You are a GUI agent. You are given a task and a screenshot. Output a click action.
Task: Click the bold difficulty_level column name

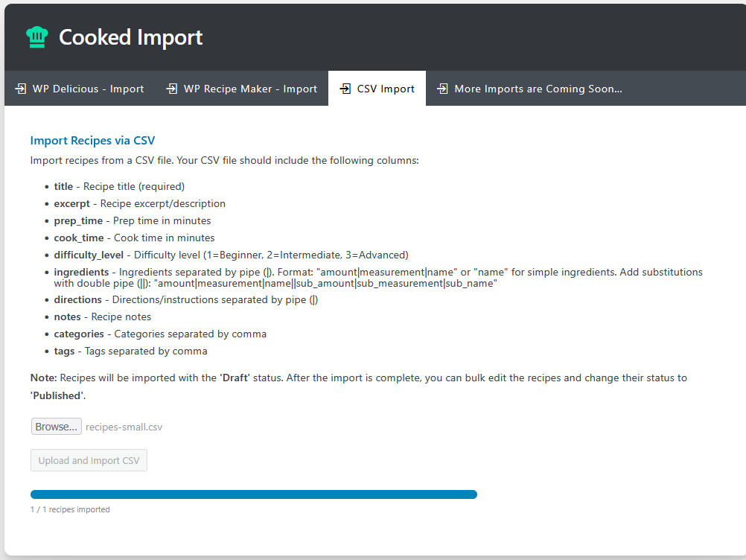tap(89, 255)
